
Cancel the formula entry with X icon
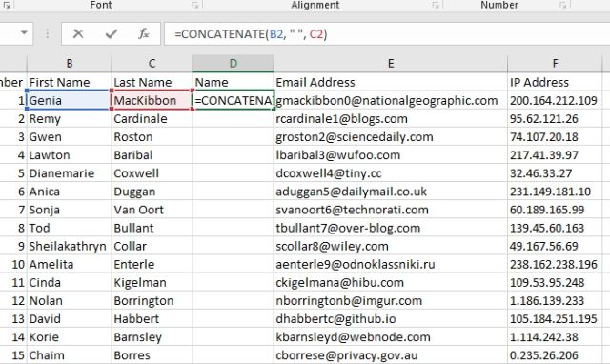(x=78, y=34)
